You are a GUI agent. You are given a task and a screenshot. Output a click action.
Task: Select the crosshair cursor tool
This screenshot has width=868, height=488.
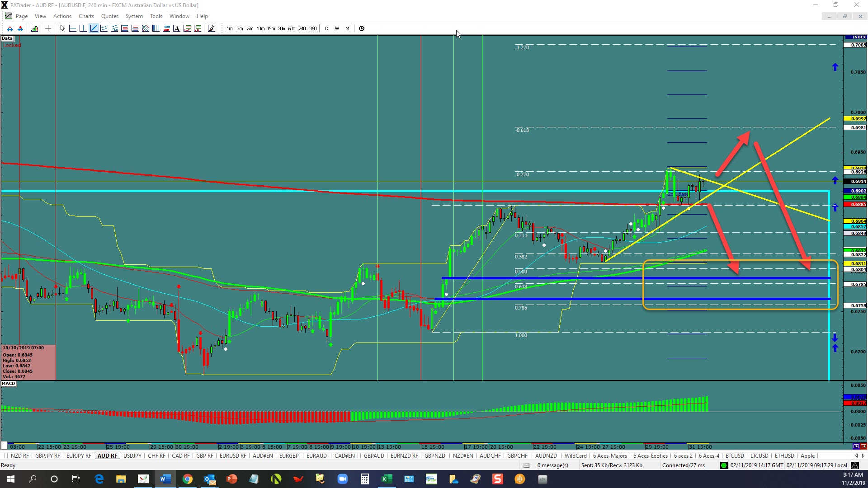pos(48,28)
